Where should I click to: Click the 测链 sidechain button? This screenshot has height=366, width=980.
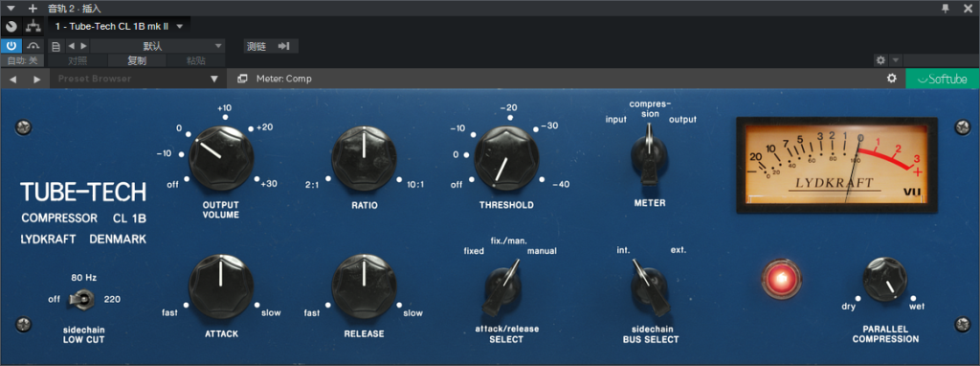[256, 46]
